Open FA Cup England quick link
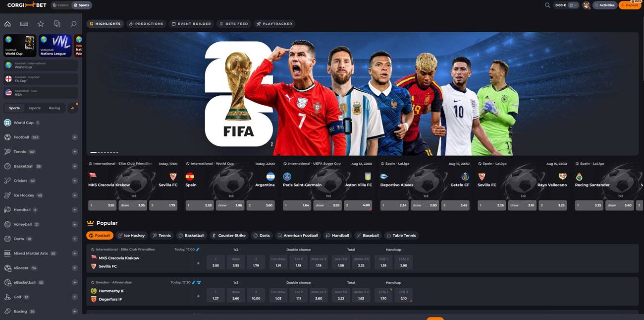The width and height of the screenshot is (644, 320). 41,79
